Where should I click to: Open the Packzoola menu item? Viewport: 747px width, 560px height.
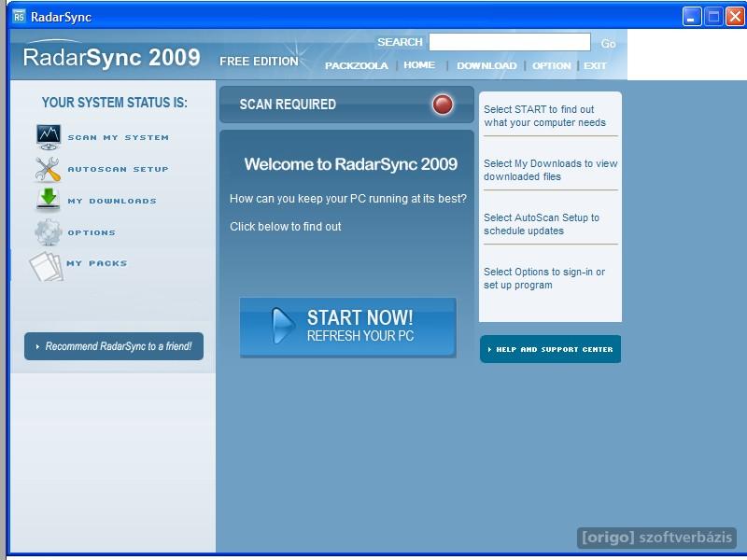(x=357, y=65)
